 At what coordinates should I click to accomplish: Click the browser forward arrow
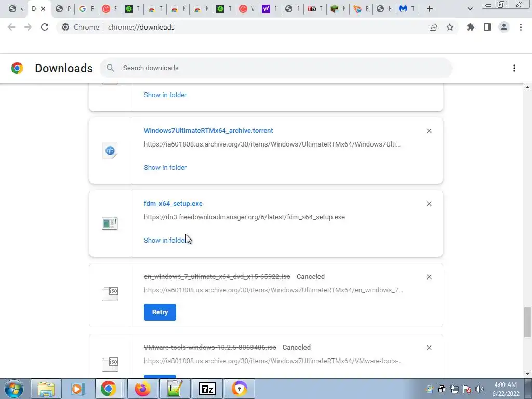28,27
